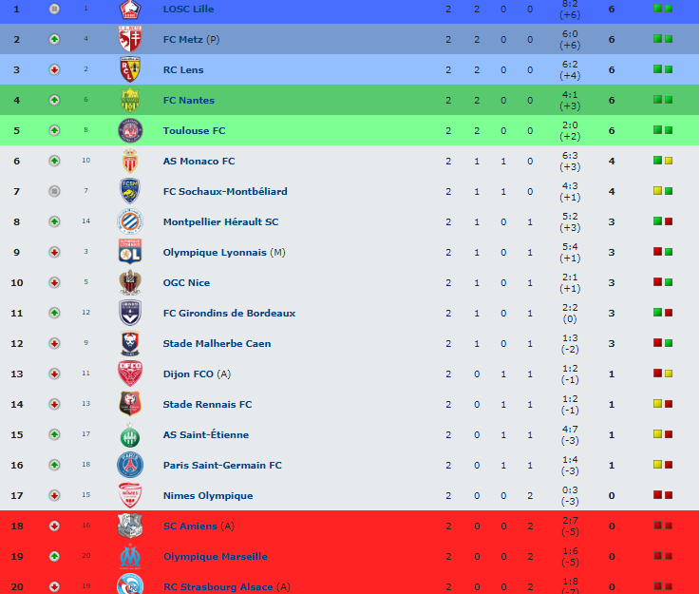Open the Stade Rennais FC link

[x=208, y=404]
